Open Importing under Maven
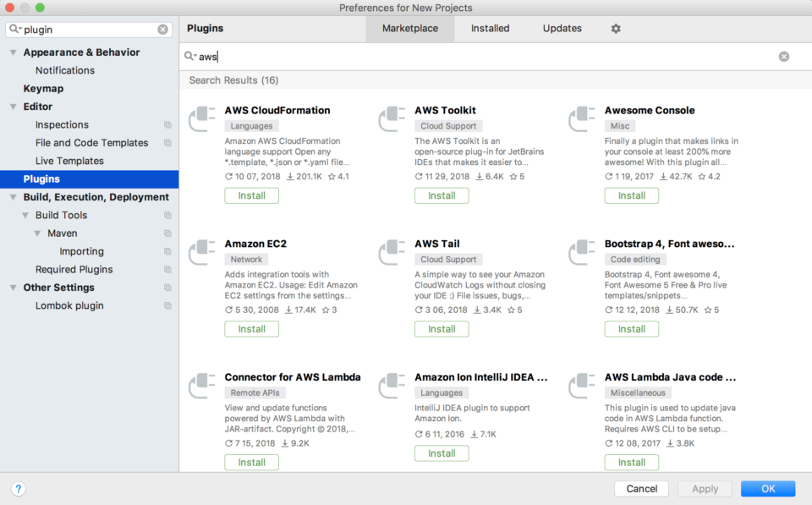Screen dimensions: 812x505 click(81, 251)
